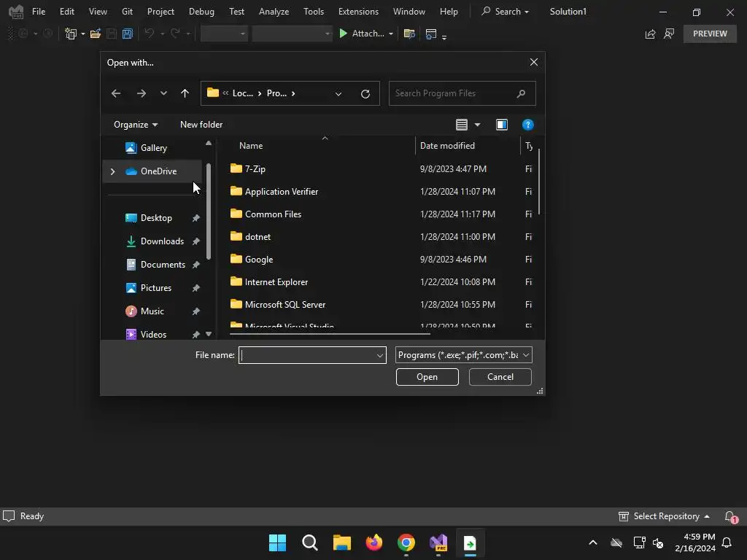Select the Common Files folder
747x560 pixels.
click(x=273, y=214)
